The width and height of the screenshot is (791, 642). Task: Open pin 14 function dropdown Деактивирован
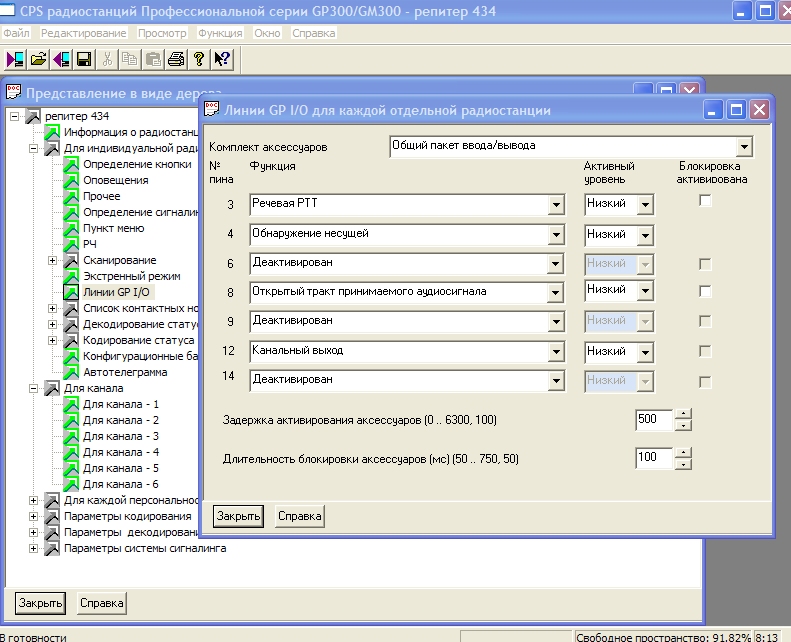click(x=556, y=381)
